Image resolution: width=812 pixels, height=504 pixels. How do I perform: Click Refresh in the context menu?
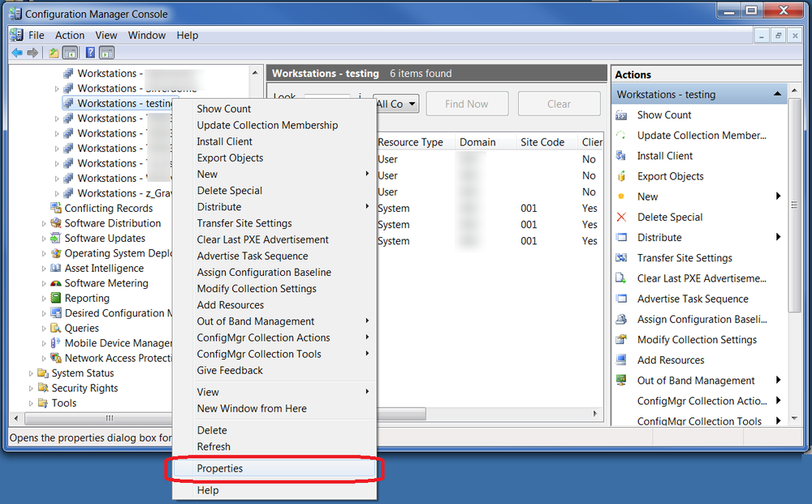pyautogui.click(x=213, y=446)
